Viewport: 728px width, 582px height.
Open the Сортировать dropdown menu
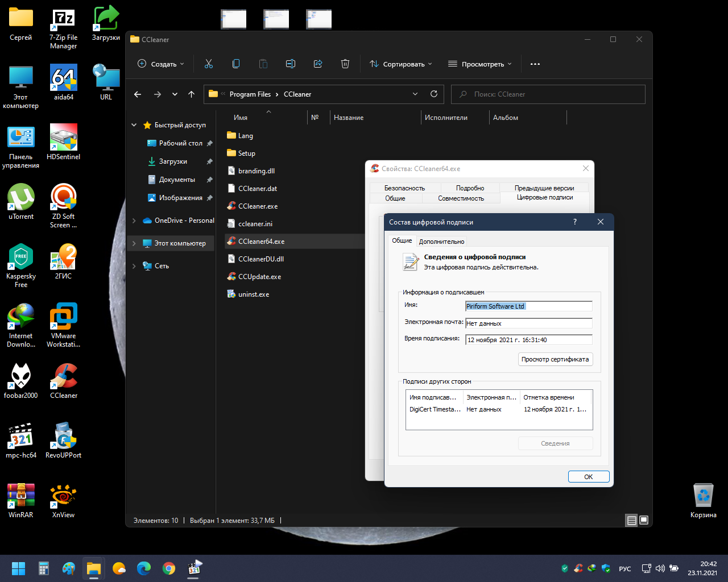pyautogui.click(x=401, y=64)
